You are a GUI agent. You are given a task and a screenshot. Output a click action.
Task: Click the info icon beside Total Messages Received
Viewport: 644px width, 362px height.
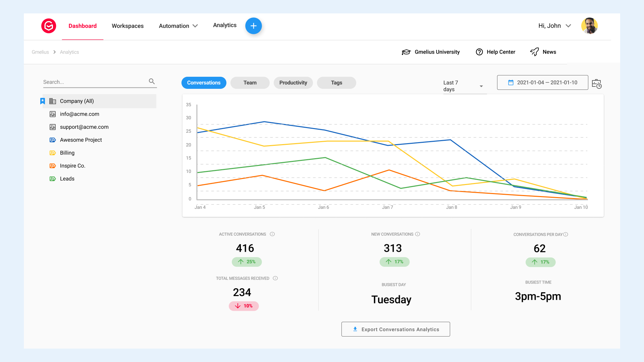pyautogui.click(x=275, y=278)
